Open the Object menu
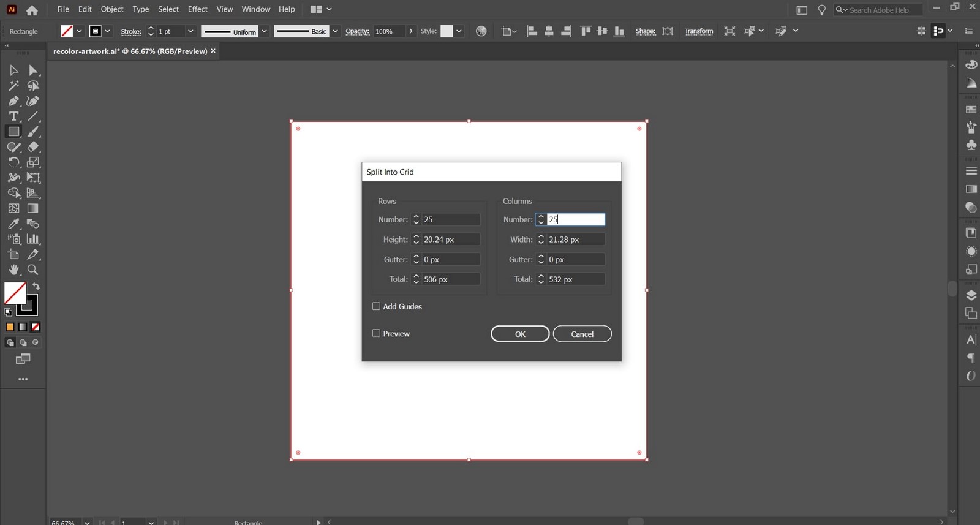The image size is (980, 525). [x=112, y=9]
